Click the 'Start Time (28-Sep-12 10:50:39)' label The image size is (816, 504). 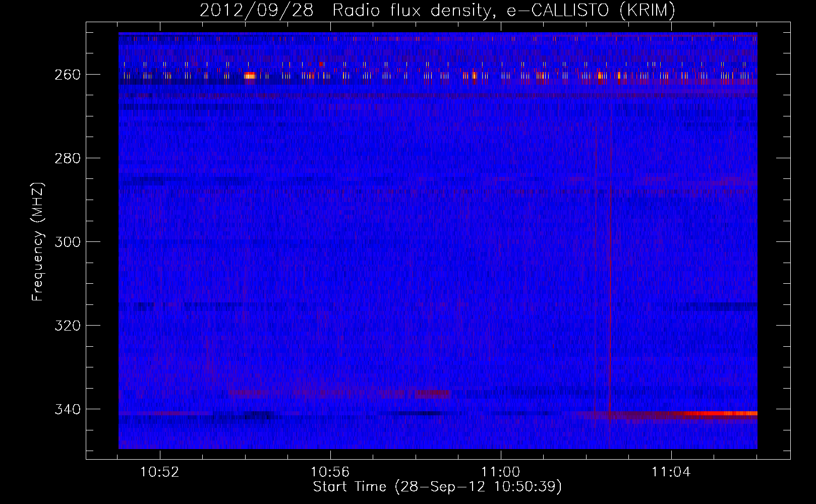tap(437, 487)
